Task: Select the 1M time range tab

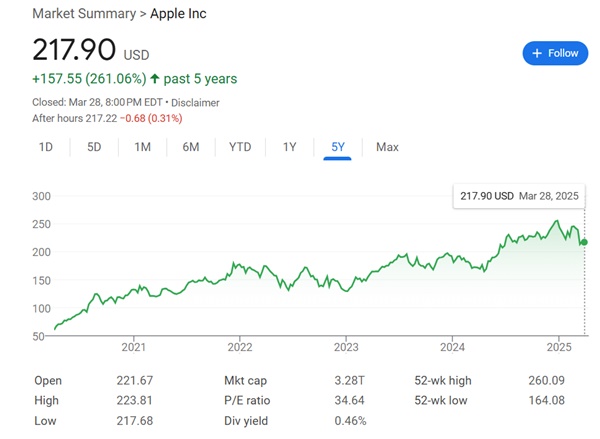Action: tap(142, 147)
